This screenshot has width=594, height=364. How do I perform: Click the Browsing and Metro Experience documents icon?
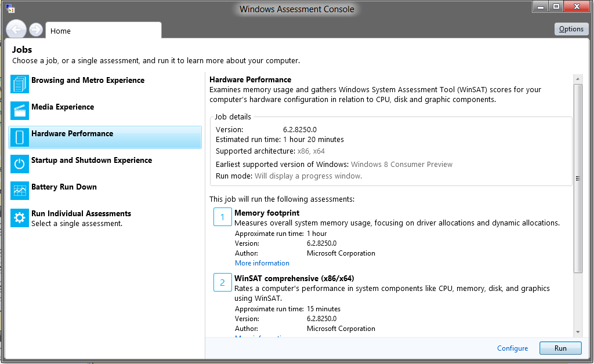19,83
